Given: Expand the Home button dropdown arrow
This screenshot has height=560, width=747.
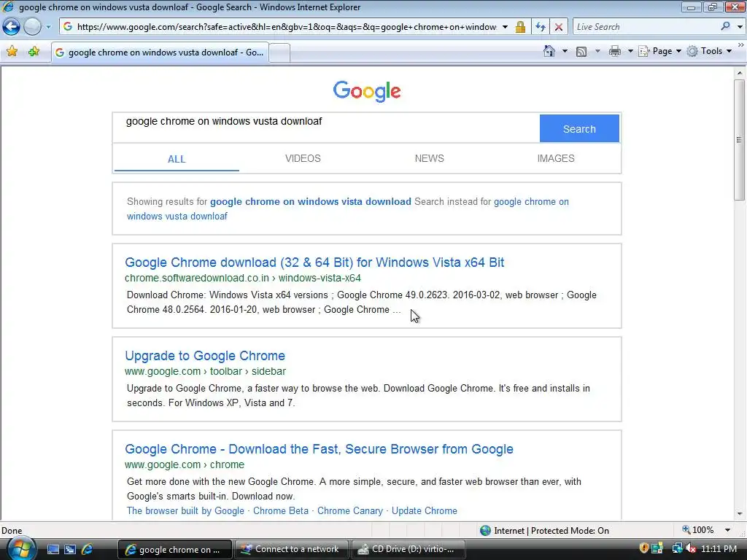Looking at the screenshot, I should 565,51.
